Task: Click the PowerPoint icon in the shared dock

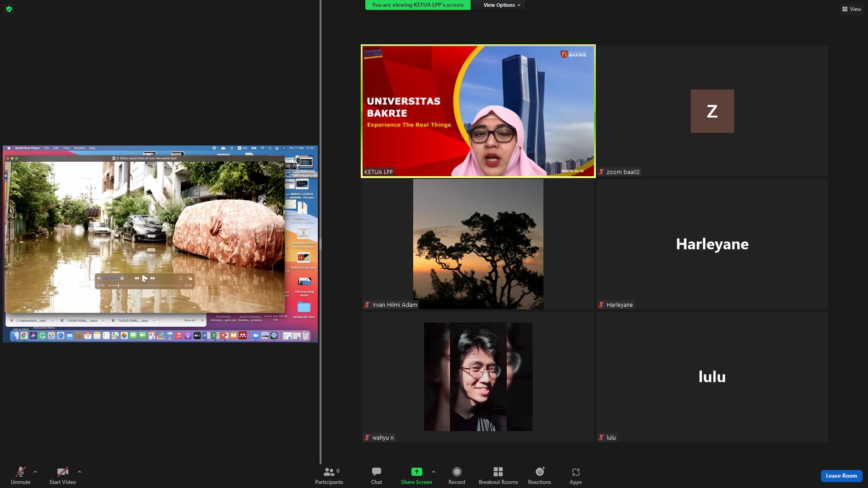Action: point(225,336)
